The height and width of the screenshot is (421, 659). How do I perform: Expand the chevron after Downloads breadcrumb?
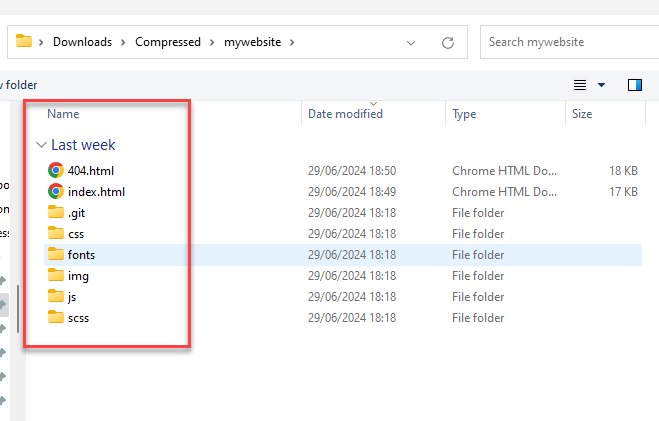coord(123,42)
